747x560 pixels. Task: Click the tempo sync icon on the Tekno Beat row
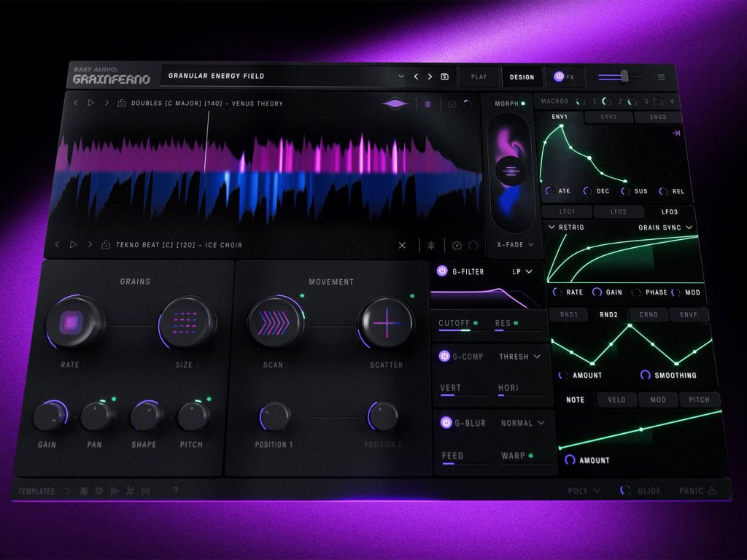(457, 246)
